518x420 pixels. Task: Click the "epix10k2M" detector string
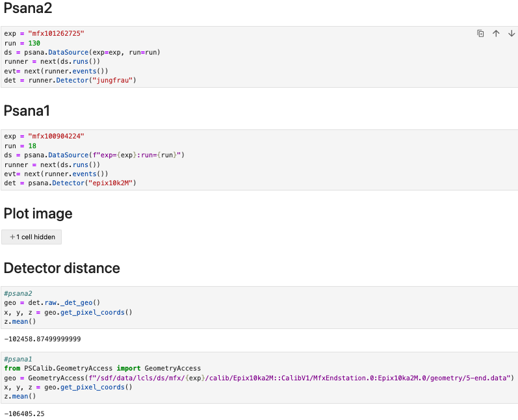coord(110,183)
